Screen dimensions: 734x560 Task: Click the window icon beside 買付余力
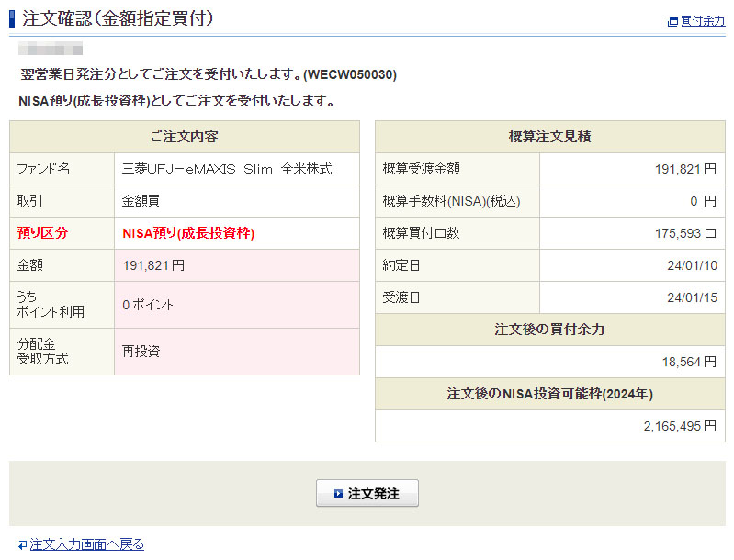point(672,21)
